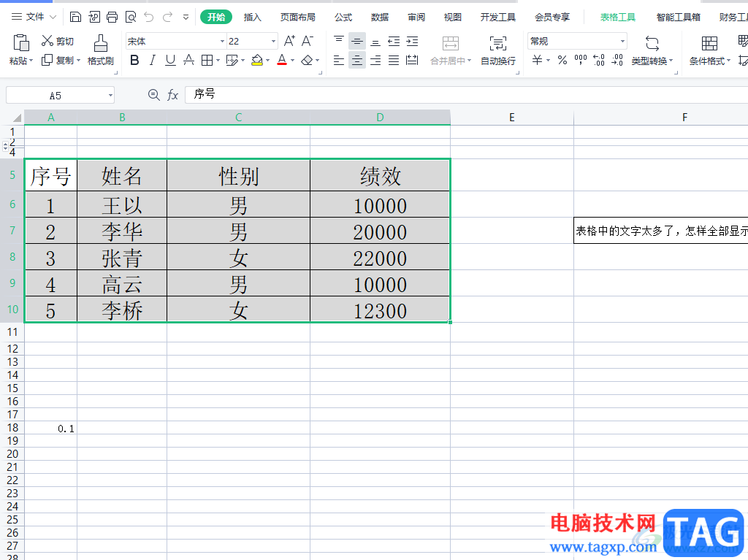Click Type Conversion (类型转换) button

point(652,50)
